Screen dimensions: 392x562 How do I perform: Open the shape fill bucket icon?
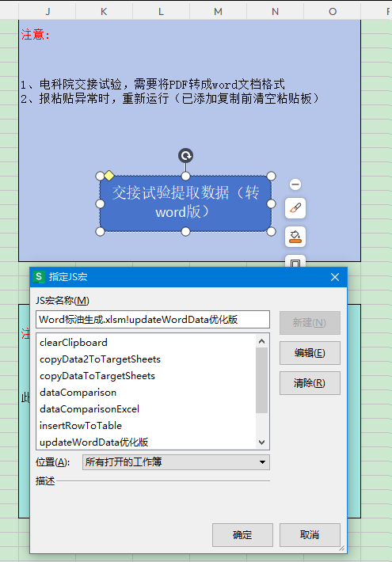click(295, 237)
